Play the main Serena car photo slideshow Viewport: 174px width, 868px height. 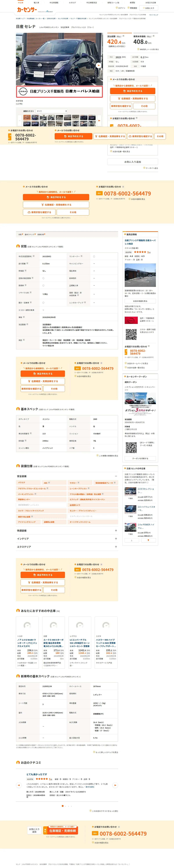coord(98,65)
